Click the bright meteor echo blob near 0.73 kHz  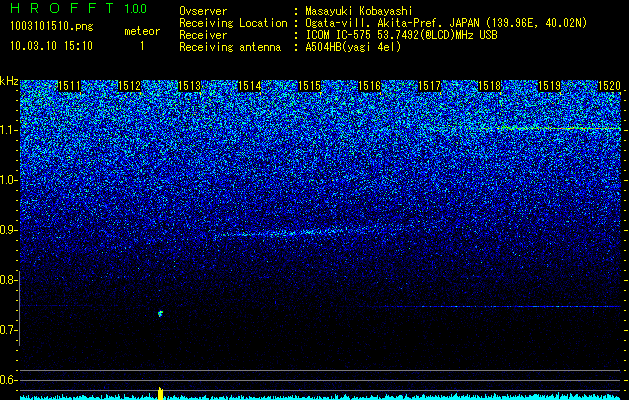coord(160,313)
